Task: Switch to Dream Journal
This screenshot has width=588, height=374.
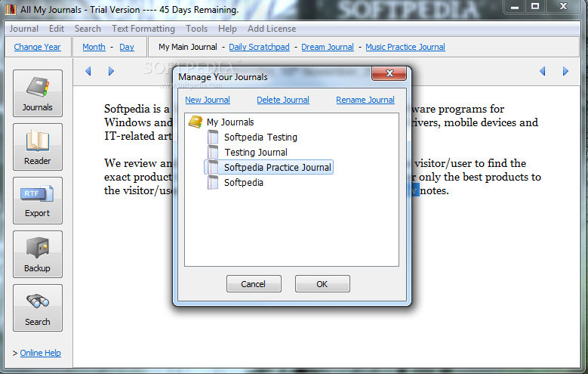Action: [x=328, y=47]
